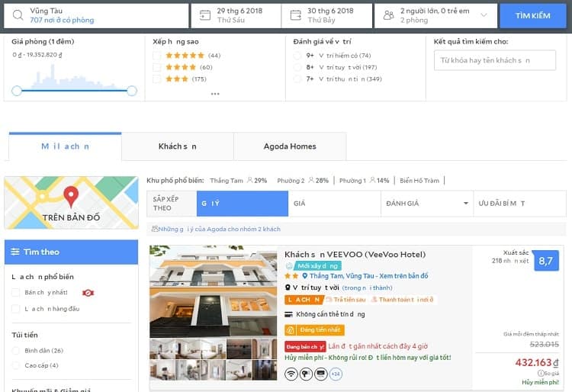Tick the 4-star rating checkbox (60)

click(157, 67)
